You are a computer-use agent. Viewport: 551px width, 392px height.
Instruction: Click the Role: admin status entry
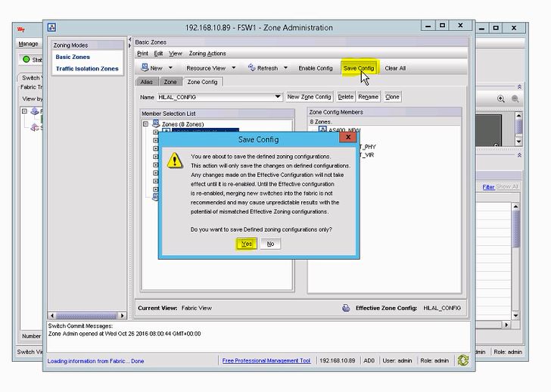pos(434,360)
